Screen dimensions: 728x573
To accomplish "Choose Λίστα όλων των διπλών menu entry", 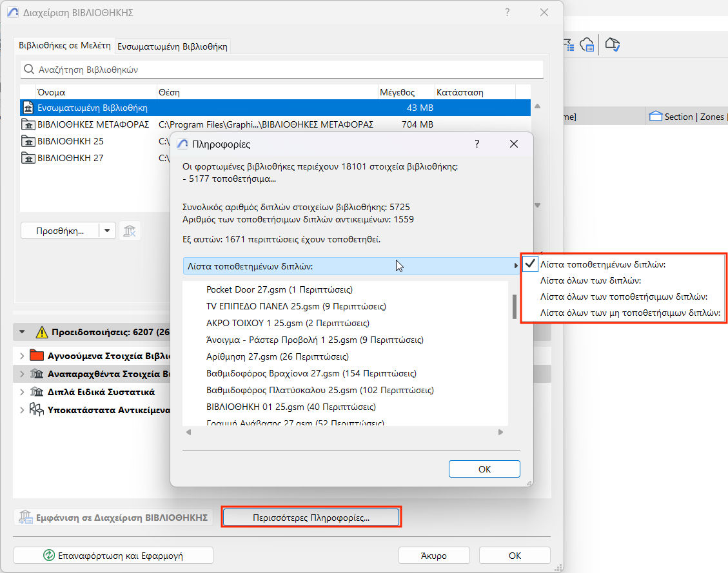I will pos(623,281).
